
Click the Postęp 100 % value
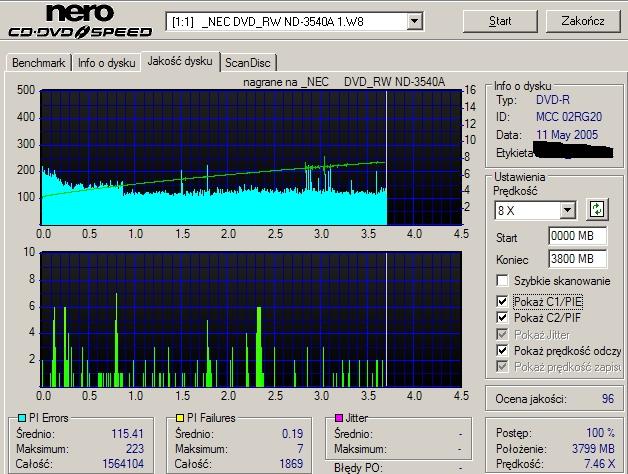600,433
